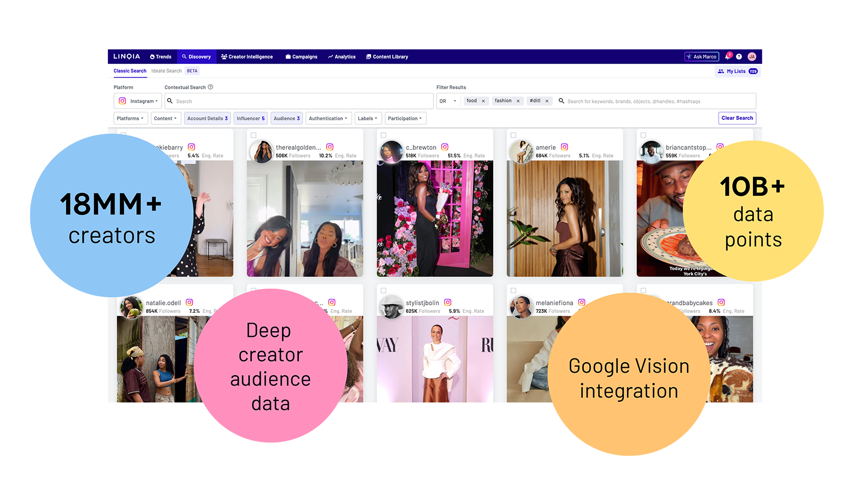Select the melaniefiona card checkbox
This screenshot has width=868, height=488.
(x=513, y=291)
